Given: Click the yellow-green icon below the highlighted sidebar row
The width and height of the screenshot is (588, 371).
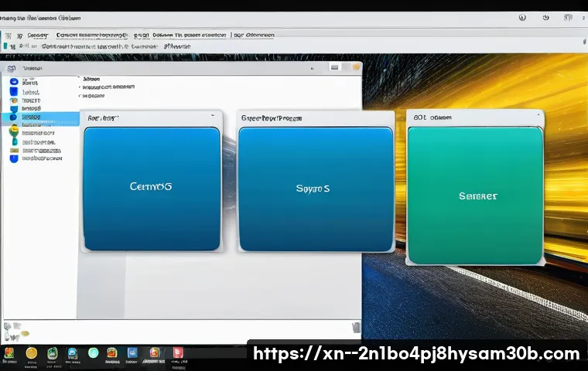Looking at the screenshot, I should [14, 131].
